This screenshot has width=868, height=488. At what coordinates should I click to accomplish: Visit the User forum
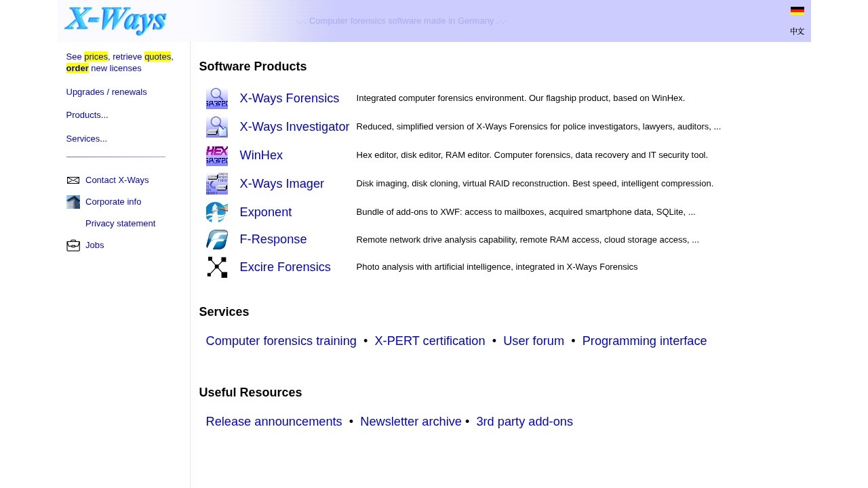pyautogui.click(x=534, y=341)
